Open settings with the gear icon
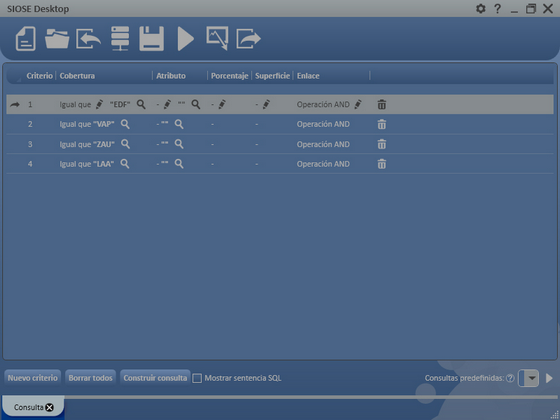This screenshot has height=420, width=560. [x=481, y=8]
